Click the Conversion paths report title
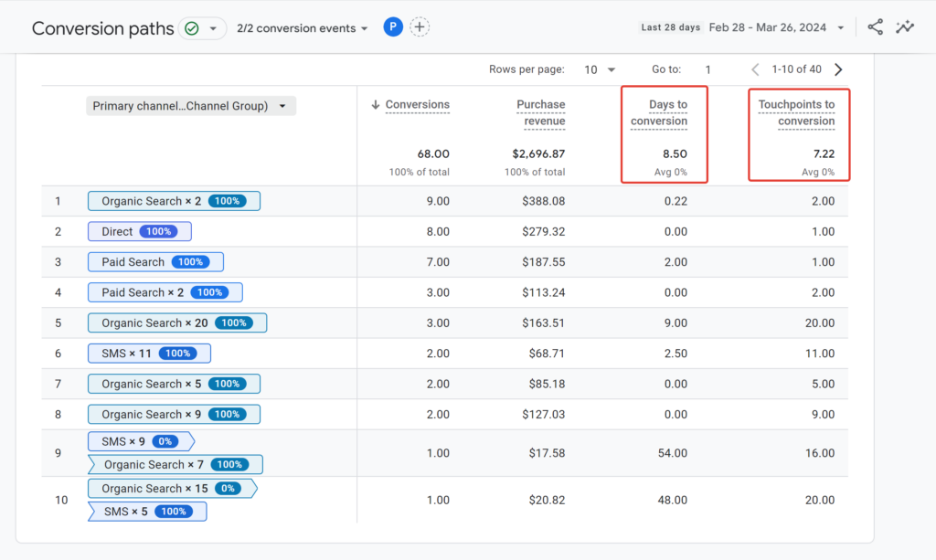Viewport: 936px width, 560px height. 102,28
